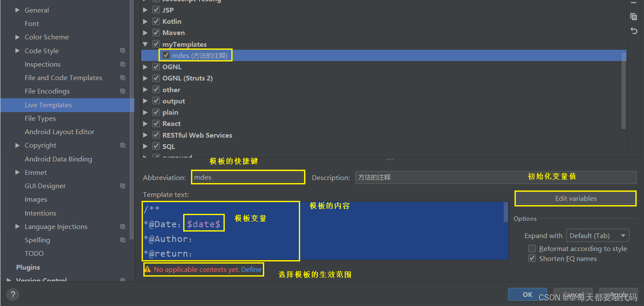This screenshot has width=644, height=306.
Task: Expand the Emmet settings node
Action: pos(17,172)
